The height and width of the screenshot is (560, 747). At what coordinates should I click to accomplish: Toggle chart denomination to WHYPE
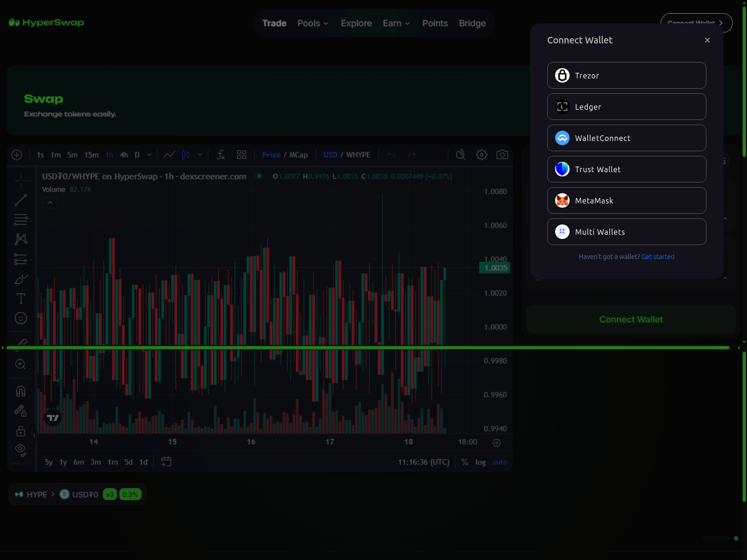click(x=359, y=155)
